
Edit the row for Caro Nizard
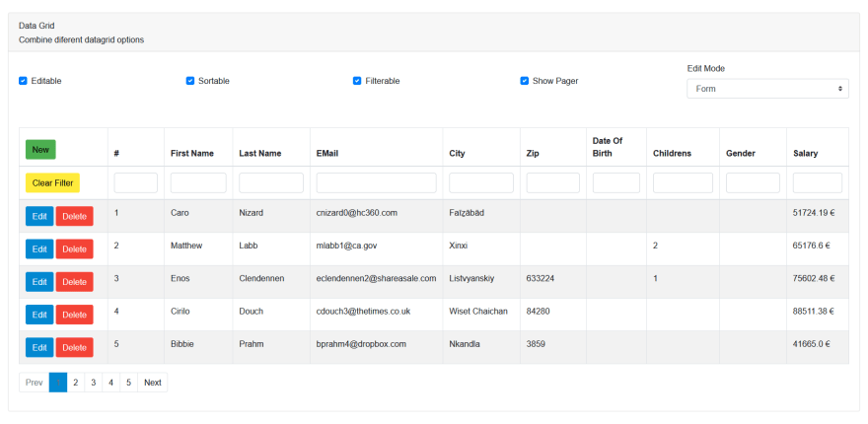click(39, 216)
